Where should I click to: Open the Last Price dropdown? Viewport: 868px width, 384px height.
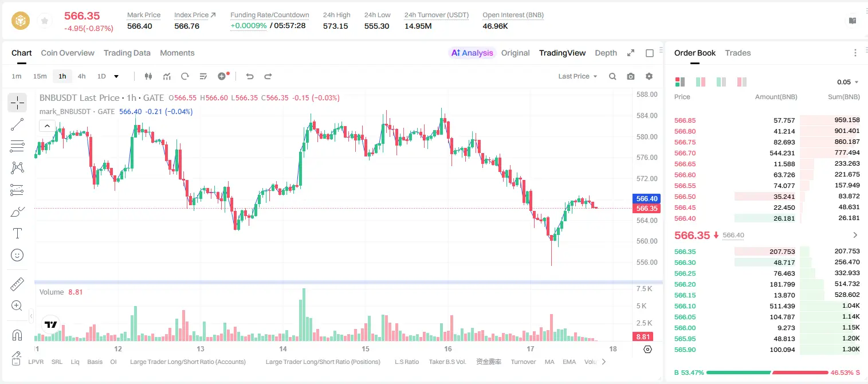[578, 76]
